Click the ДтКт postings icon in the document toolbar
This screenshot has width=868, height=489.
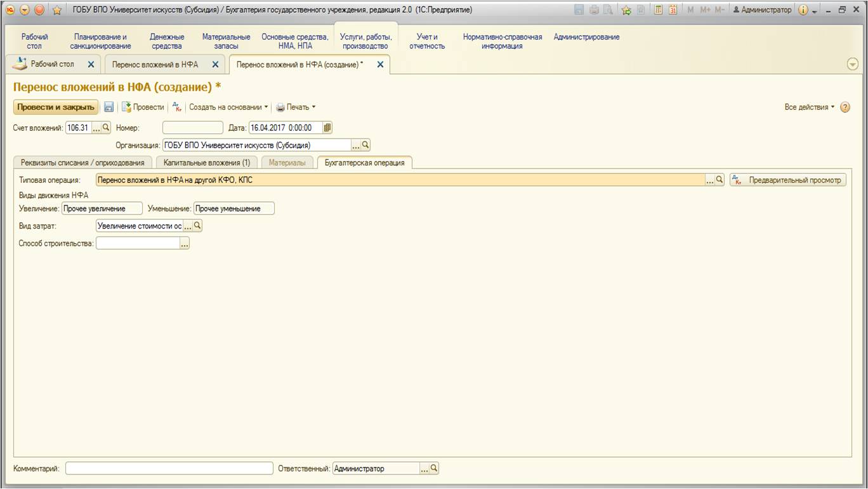click(177, 107)
